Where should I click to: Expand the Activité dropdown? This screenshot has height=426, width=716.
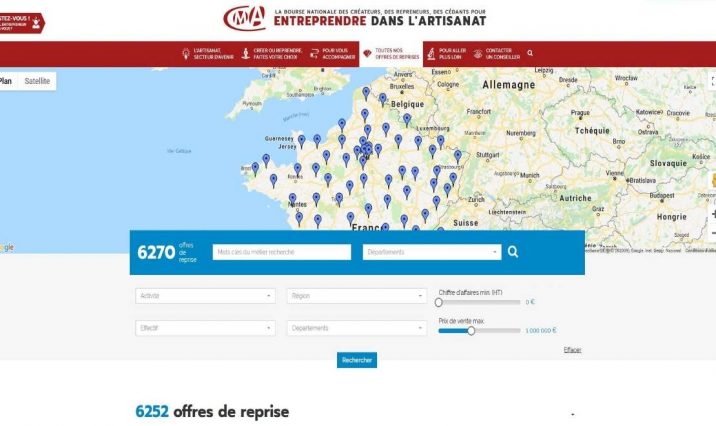tap(205, 296)
